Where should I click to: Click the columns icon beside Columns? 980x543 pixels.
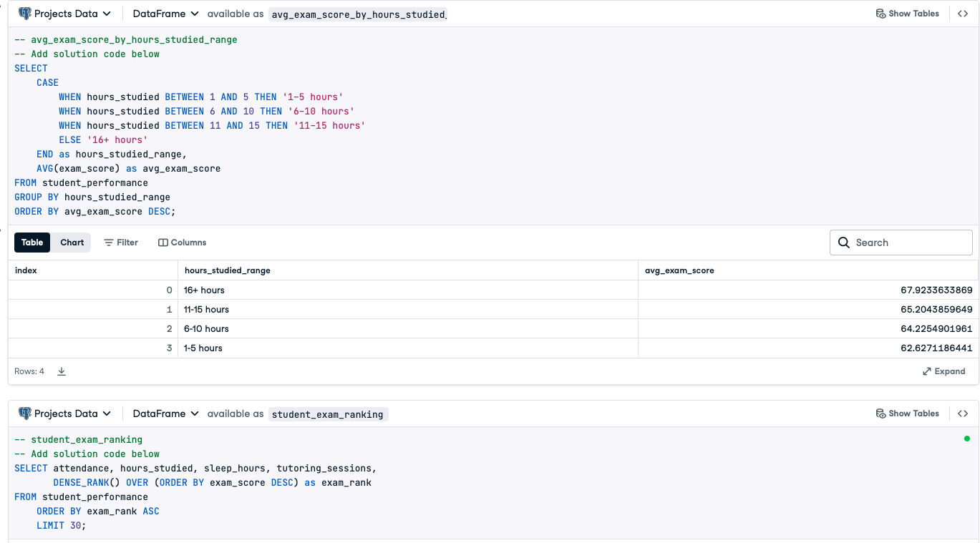pos(162,243)
